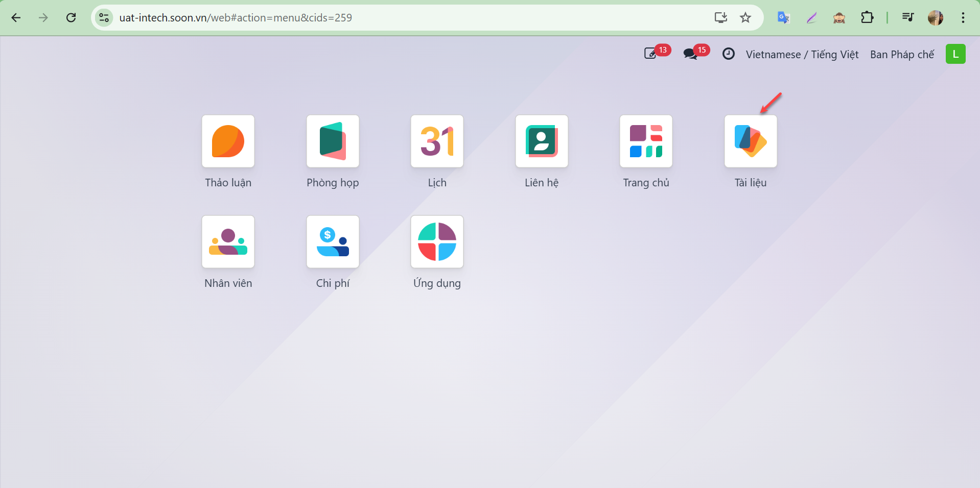
Task: Open activities notifications with 13 badge
Action: pos(657,53)
